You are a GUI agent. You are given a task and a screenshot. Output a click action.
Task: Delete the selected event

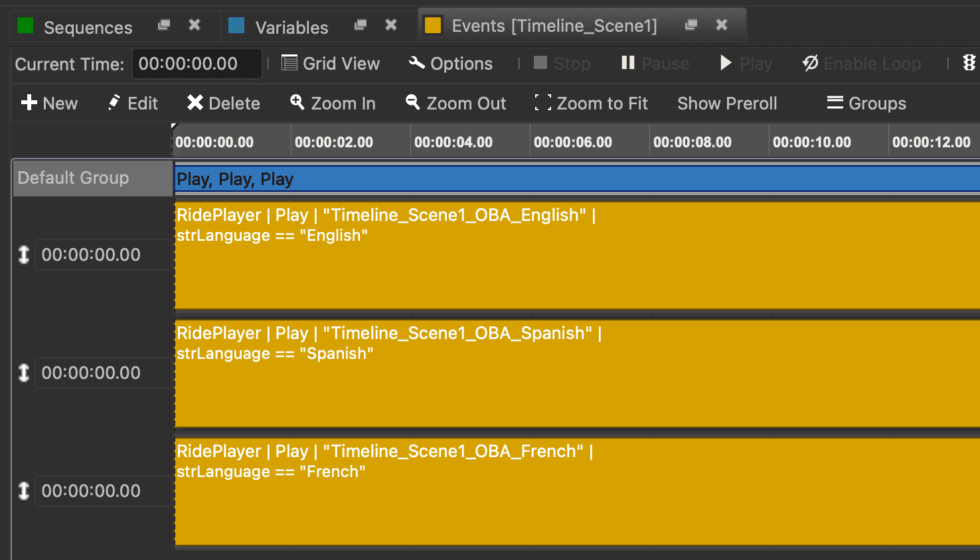point(223,103)
